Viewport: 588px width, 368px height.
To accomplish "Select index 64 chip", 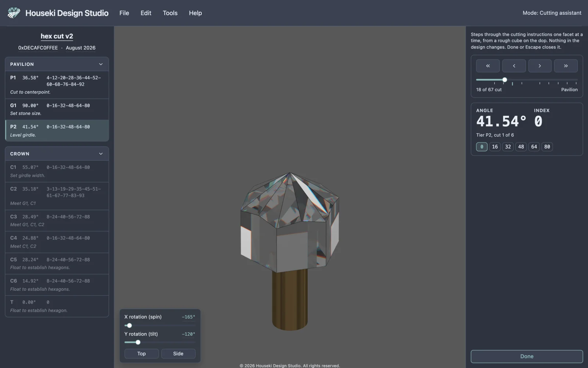I will click(x=534, y=147).
